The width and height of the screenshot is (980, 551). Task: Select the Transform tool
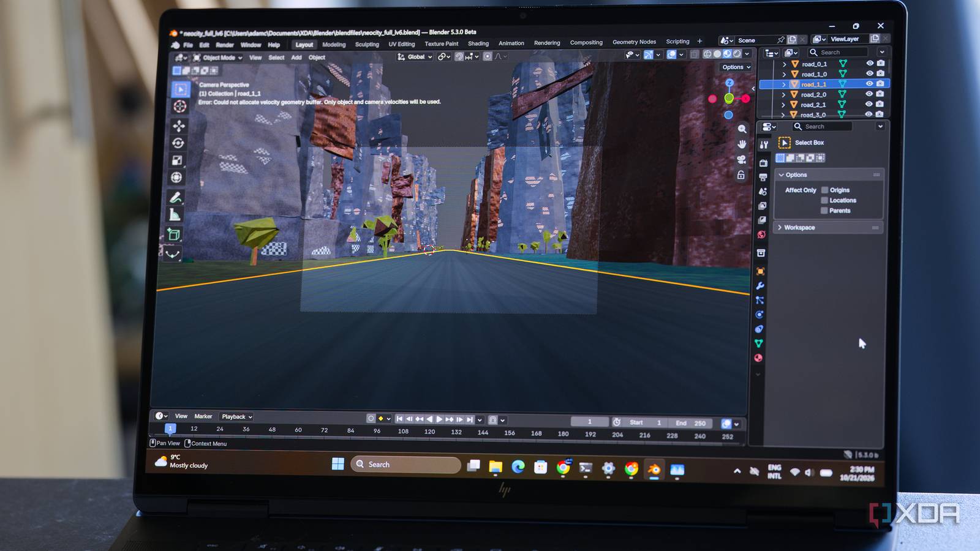pyautogui.click(x=177, y=178)
